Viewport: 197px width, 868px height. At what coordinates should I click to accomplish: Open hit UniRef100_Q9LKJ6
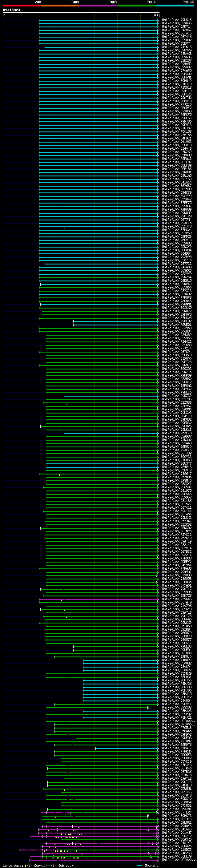(177, 20)
